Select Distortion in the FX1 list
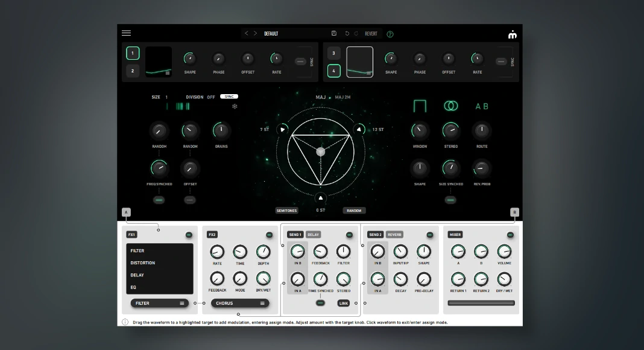The height and width of the screenshot is (350, 644). pyautogui.click(x=143, y=263)
